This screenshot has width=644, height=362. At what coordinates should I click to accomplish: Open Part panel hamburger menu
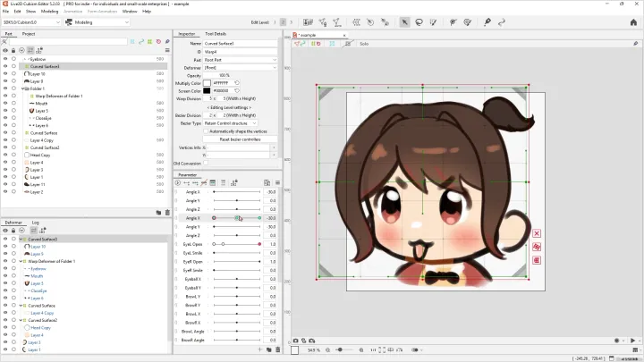click(167, 50)
